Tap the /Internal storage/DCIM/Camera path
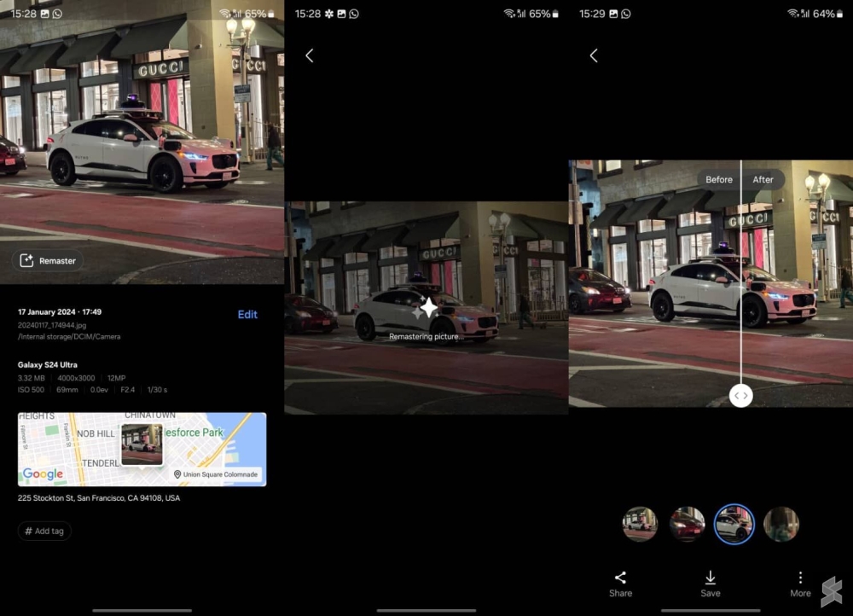This screenshot has height=616, width=853. point(69,337)
